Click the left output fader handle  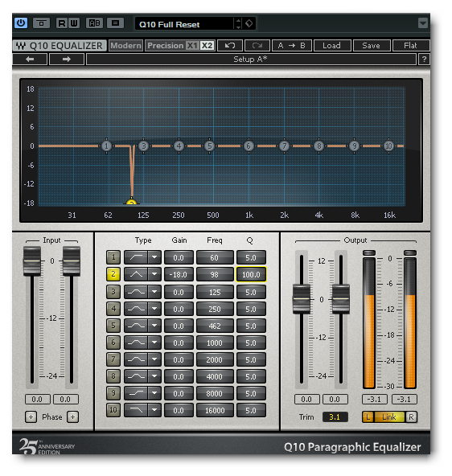[301, 299]
